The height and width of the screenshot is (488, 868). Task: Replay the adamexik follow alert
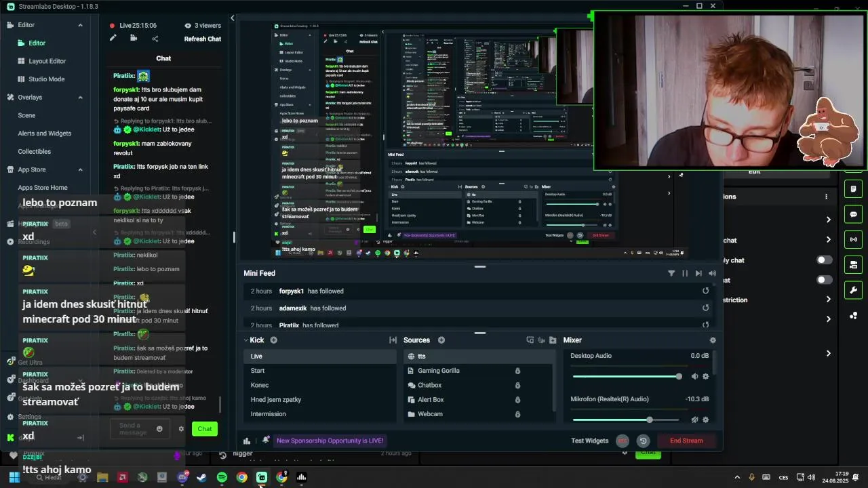tap(705, 308)
